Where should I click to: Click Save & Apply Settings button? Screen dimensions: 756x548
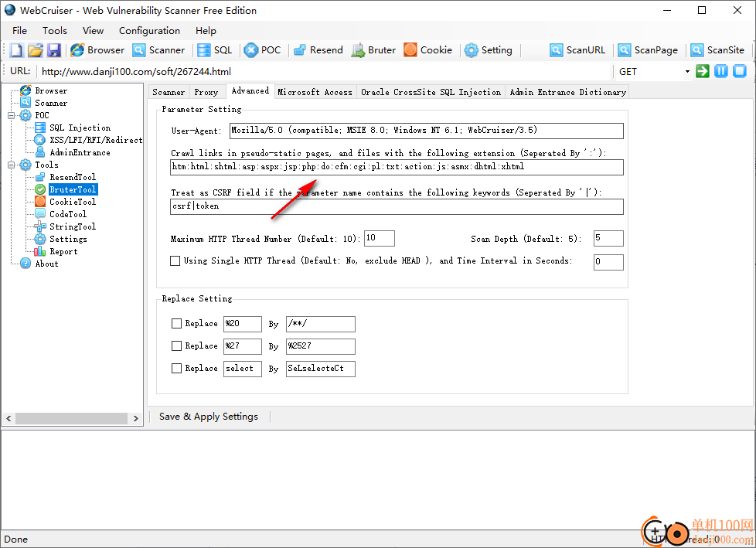pos(208,417)
